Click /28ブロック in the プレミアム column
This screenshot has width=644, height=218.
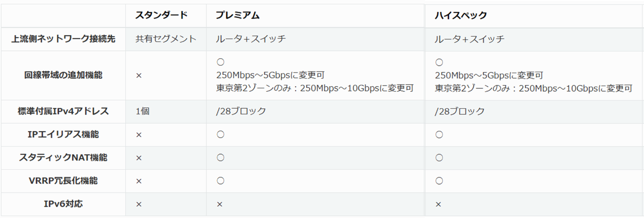pos(241,111)
